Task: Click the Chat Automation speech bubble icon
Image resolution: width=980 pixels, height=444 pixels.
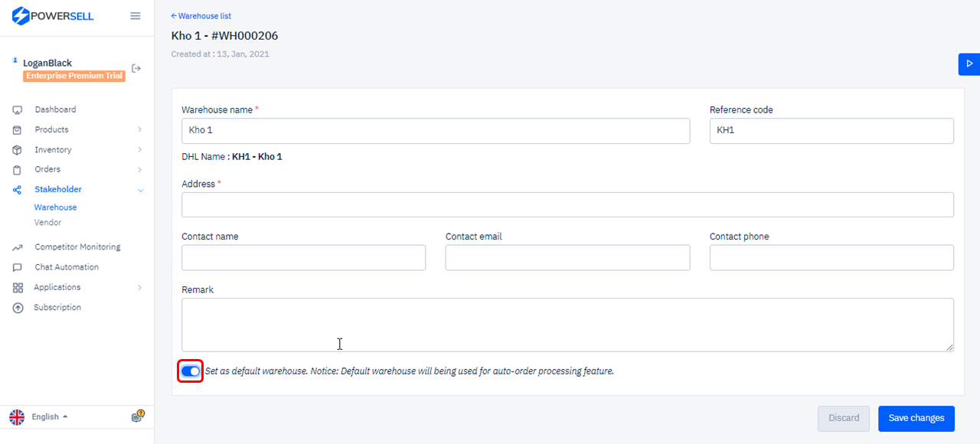Action: [18, 267]
